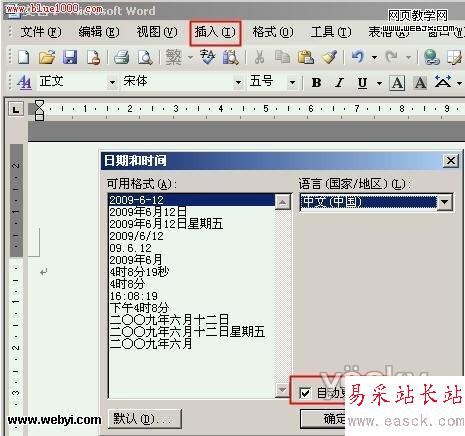465x436 pixels.
Task: Open the 视图(V) menu
Action: click(157, 32)
